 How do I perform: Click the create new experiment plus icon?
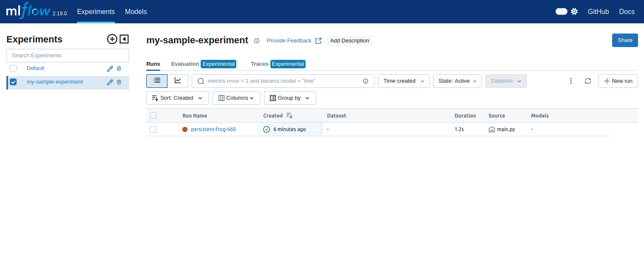[x=112, y=39]
